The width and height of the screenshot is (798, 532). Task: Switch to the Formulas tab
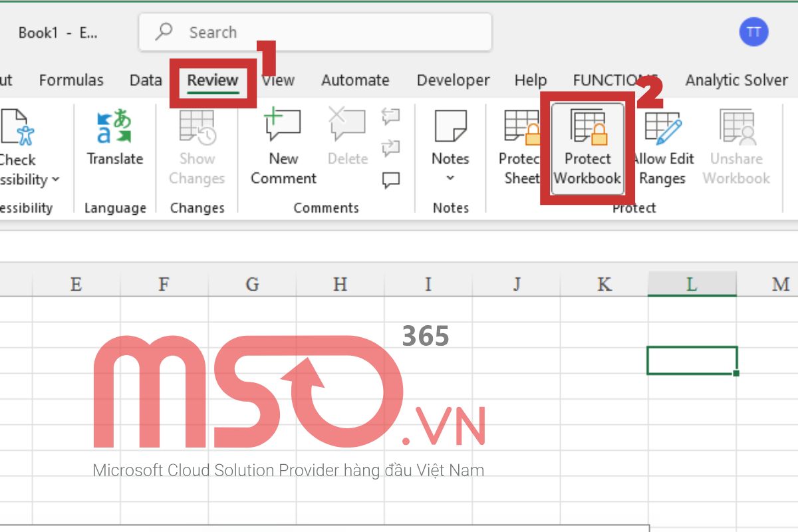click(x=71, y=80)
